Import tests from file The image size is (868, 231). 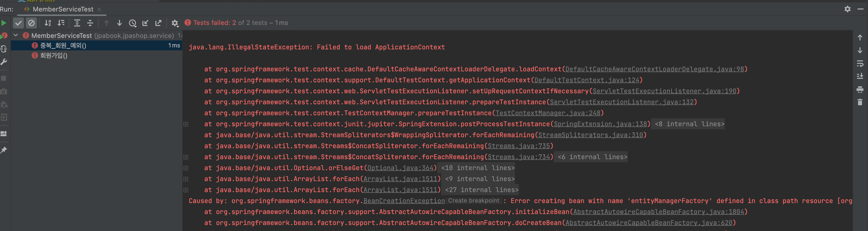[145, 23]
